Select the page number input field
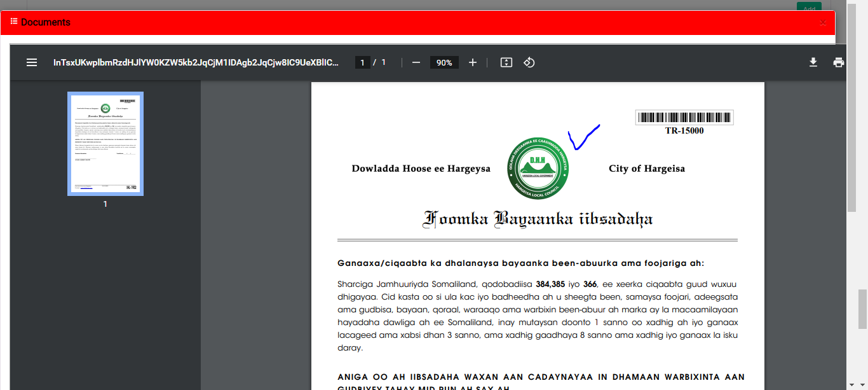Image resolution: width=868 pixels, height=390 pixels. 362,62
